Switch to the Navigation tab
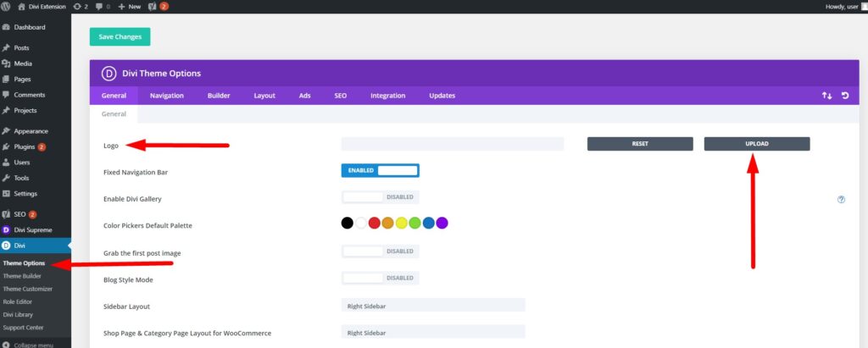This screenshot has width=868, height=348. coord(167,96)
